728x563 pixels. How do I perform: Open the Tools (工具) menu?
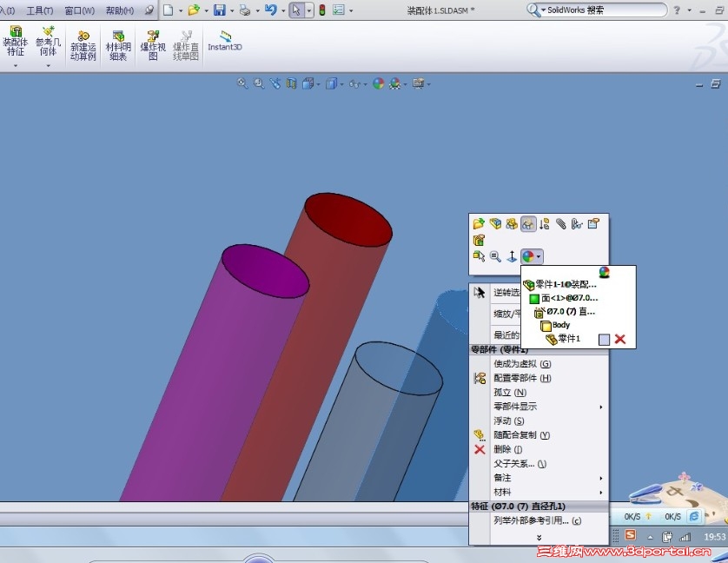pos(39,10)
